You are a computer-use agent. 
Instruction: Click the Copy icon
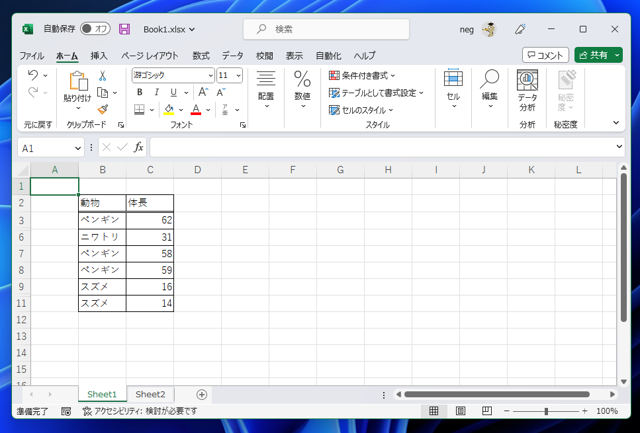(103, 93)
